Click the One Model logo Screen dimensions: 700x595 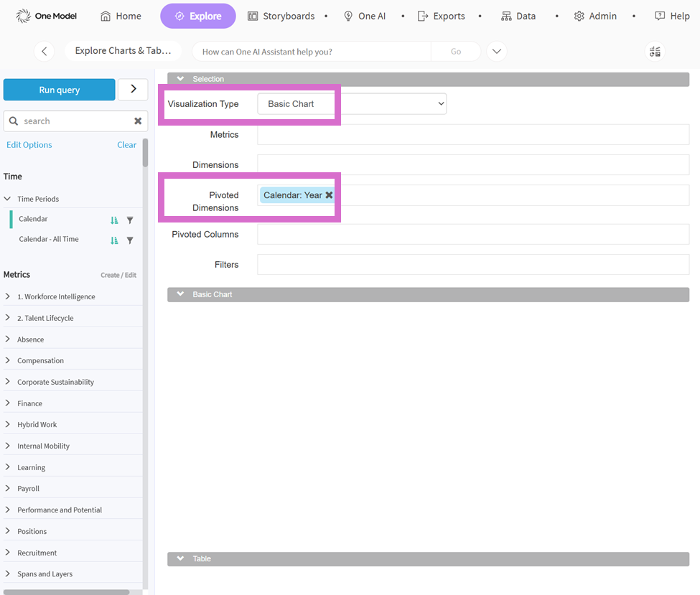(x=47, y=16)
